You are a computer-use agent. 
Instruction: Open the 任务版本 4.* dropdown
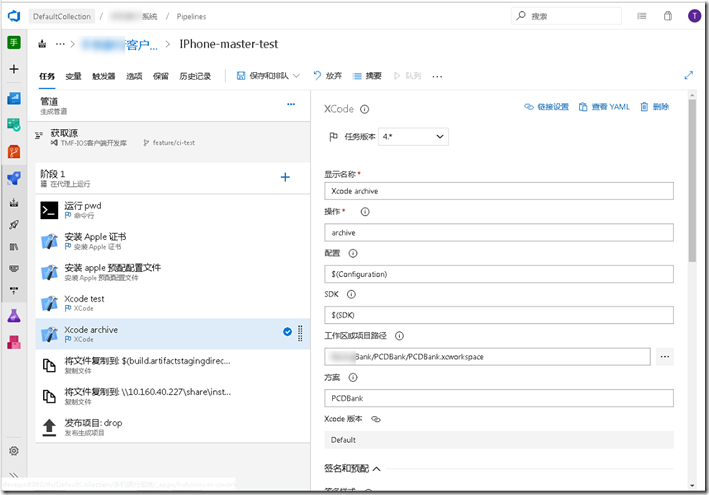[x=413, y=137]
